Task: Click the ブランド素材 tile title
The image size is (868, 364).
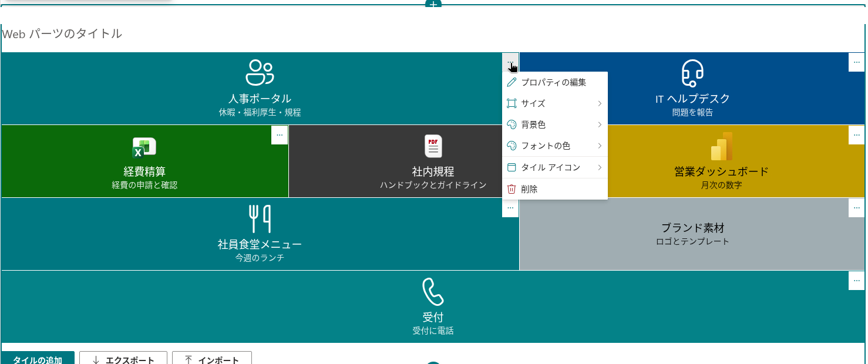Action: pyautogui.click(x=692, y=228)
